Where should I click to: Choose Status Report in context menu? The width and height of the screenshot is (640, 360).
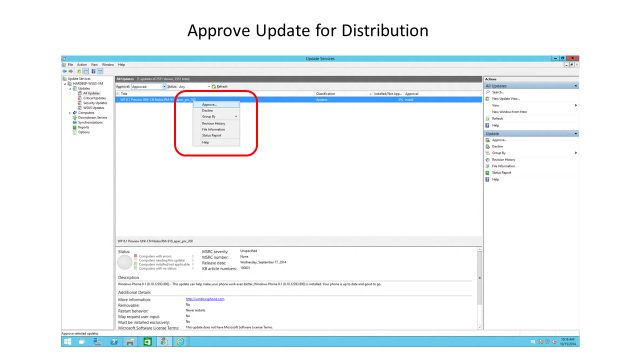pos(216,135)
